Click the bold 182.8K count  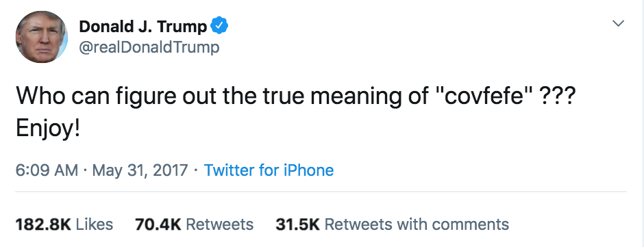click(43, 224)
